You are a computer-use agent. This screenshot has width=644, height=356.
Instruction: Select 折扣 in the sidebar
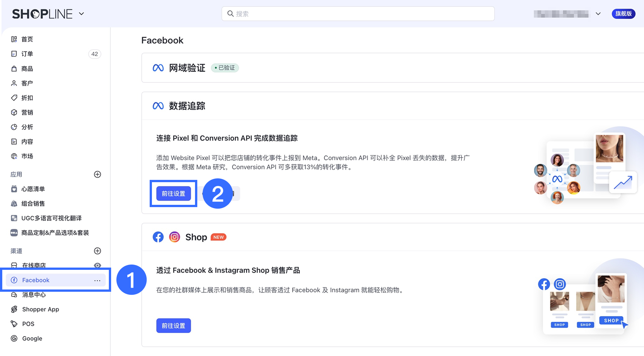click(x=27, y=98)
